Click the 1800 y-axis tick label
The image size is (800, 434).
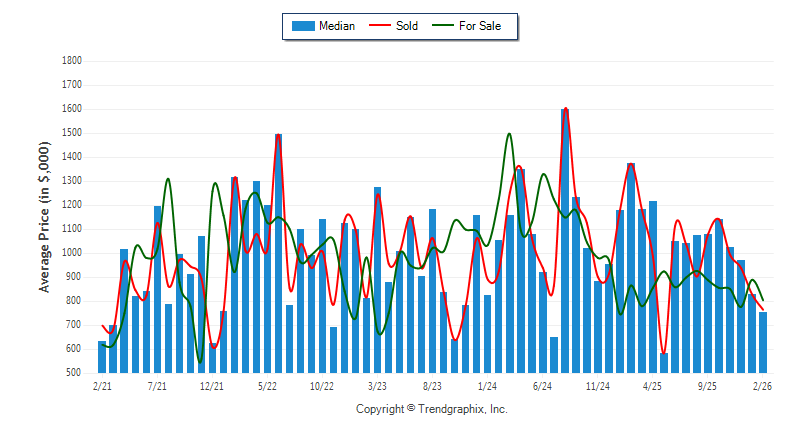click(71, 61)
